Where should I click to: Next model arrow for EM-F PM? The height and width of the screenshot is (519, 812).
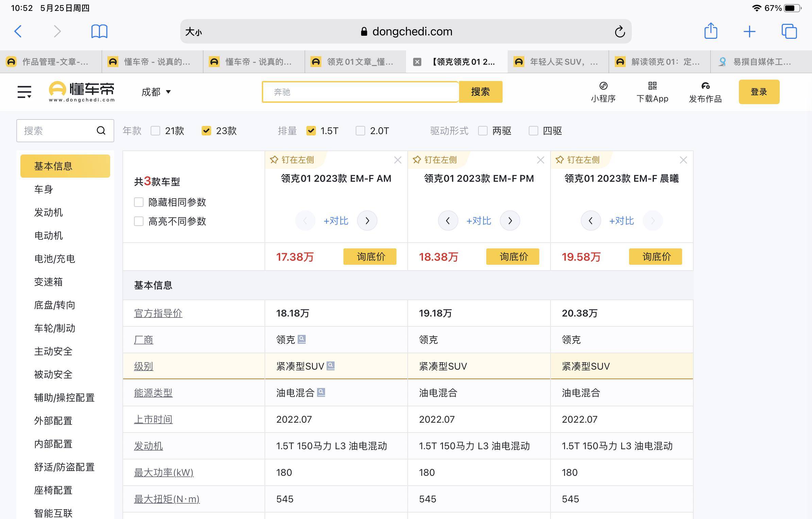click(510, 221)
